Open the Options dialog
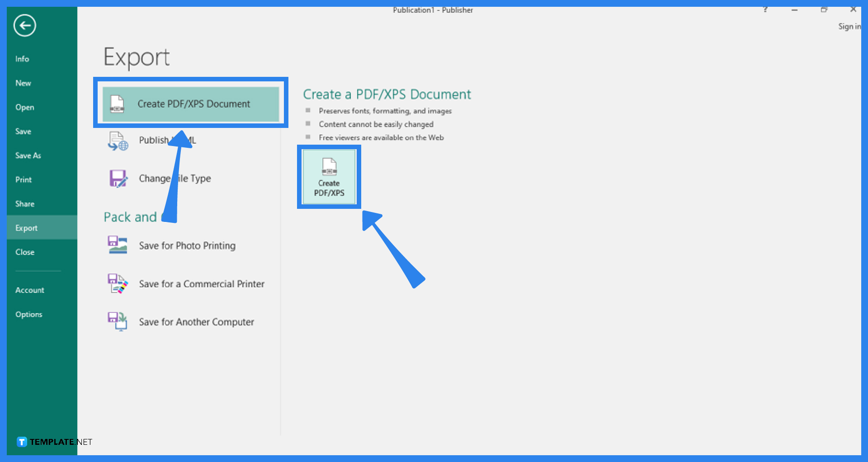 point(28,314)
